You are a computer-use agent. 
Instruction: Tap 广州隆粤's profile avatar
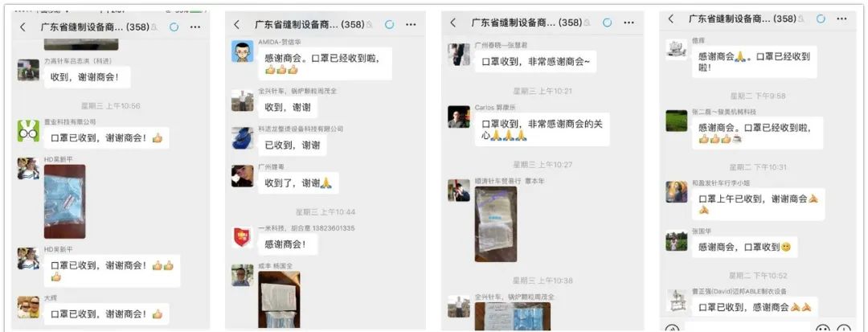click(242, 176)
